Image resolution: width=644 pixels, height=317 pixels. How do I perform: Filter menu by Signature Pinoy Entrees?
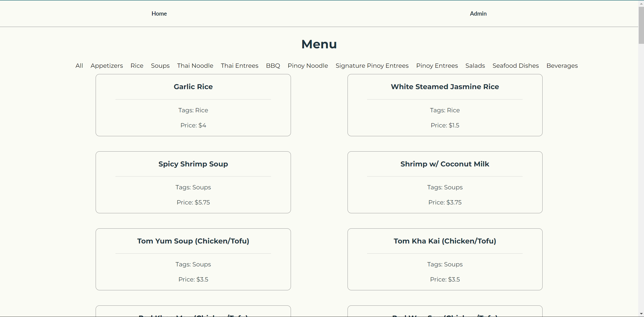[x=372, y=65]
